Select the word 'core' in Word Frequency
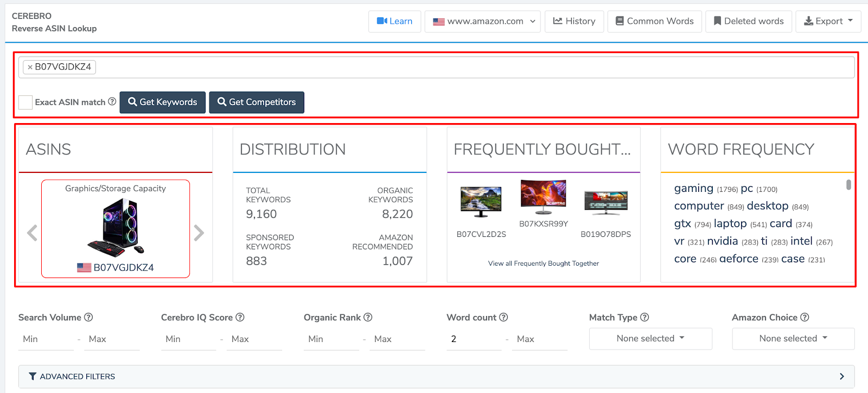868x393 pixels. tap(685, 259)
